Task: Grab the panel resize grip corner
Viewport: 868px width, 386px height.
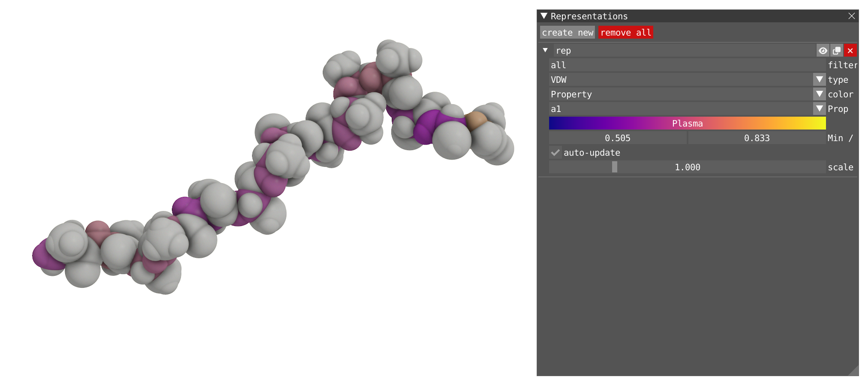Action: pos(853,371)
